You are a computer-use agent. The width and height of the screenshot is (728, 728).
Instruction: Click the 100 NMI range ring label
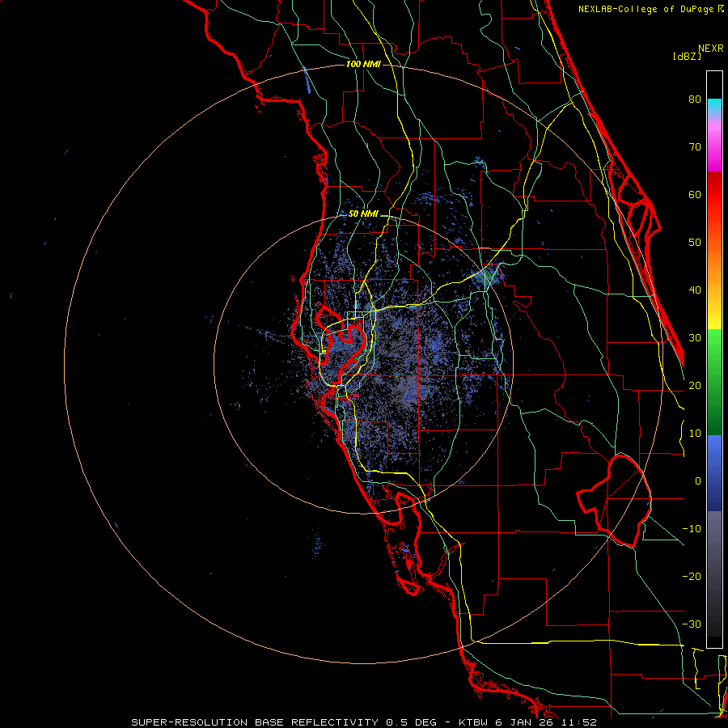363,64
